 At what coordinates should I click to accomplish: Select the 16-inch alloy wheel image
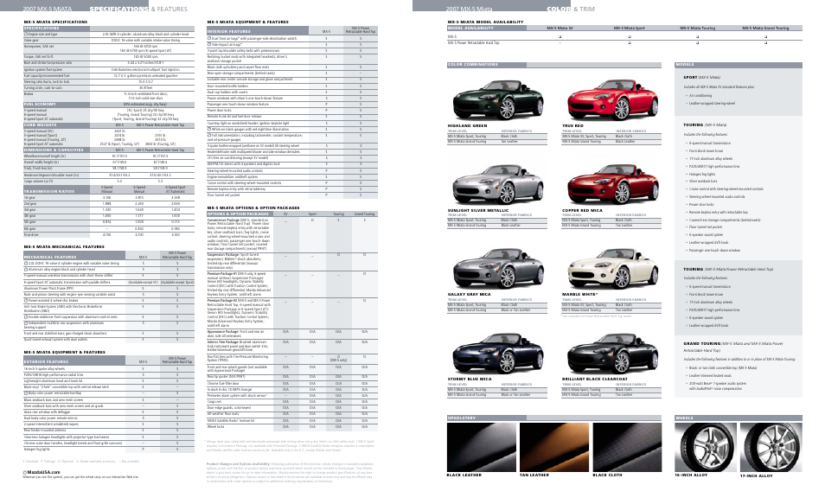tap(706, 447)
